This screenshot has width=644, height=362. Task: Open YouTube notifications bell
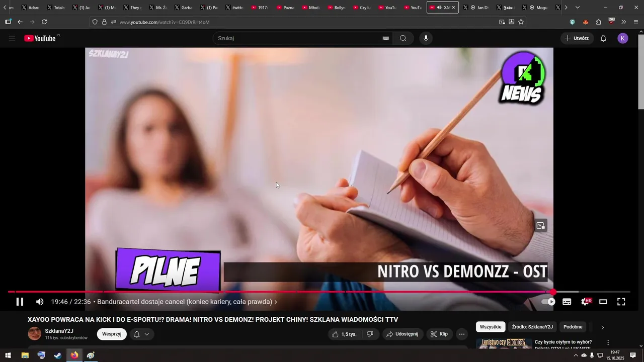coord(603,38)
